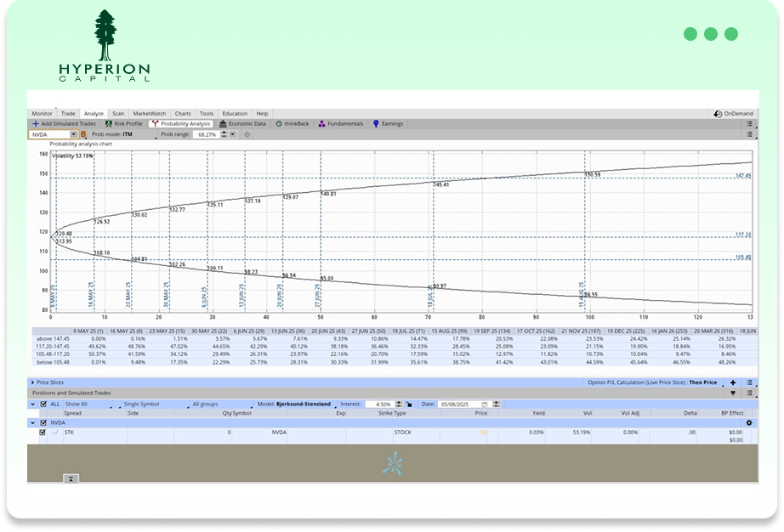
Task: Click the Probability Analysis button
Action: click(x=180, y=124)
